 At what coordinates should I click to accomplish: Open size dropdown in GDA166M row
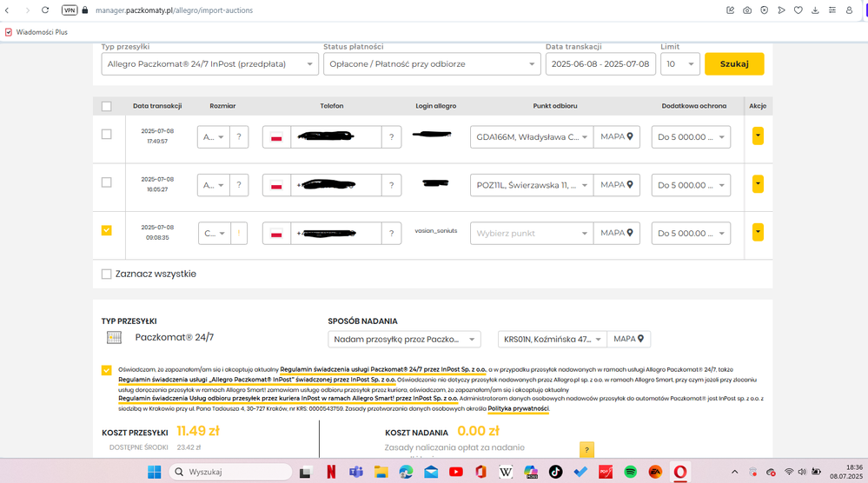point(213,136)
